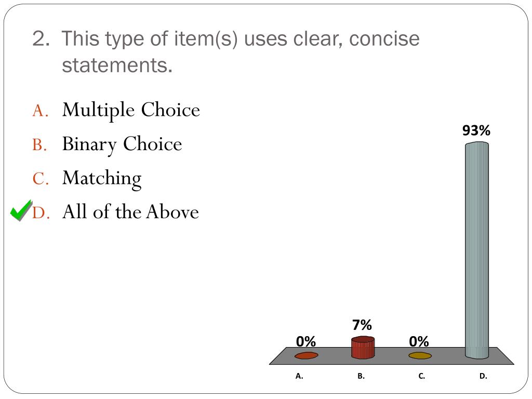This screenshot has width=532, height=399.
Task: Click the orange letter C. marker
Action: click(41, 179)
